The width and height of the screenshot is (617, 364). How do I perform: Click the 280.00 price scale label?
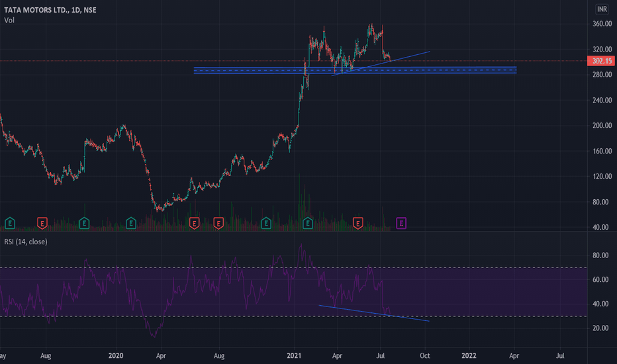click(x=602, y=74)
